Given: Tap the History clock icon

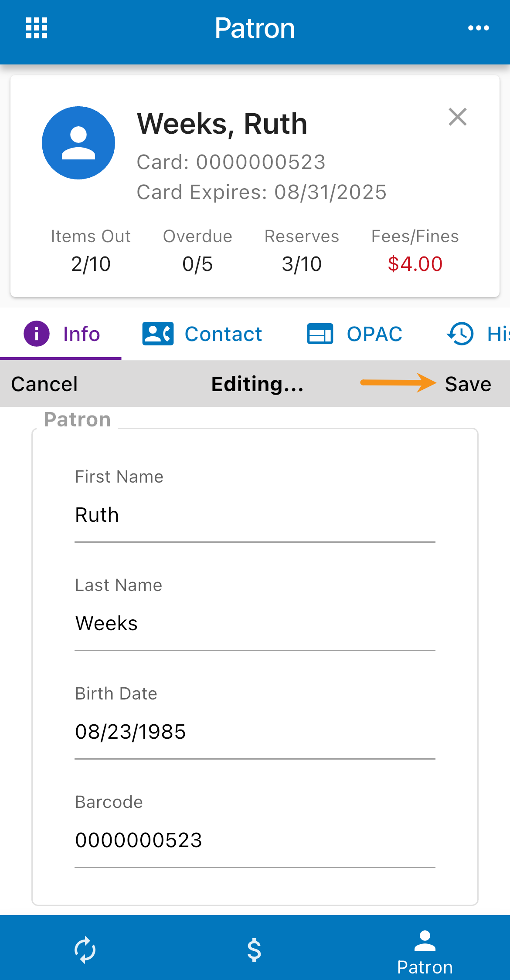Looking at the screenshot, I should [460, 334].
